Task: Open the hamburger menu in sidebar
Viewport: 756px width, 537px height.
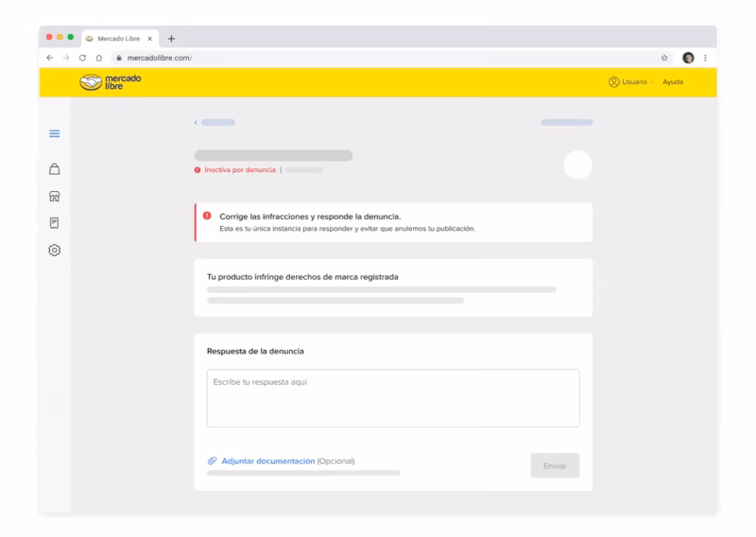Action: [x=55, y=134]
